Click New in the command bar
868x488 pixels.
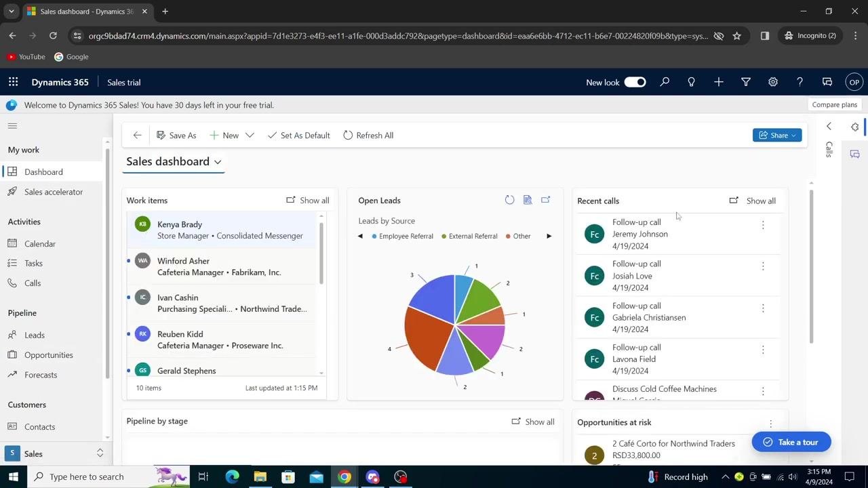224,136
